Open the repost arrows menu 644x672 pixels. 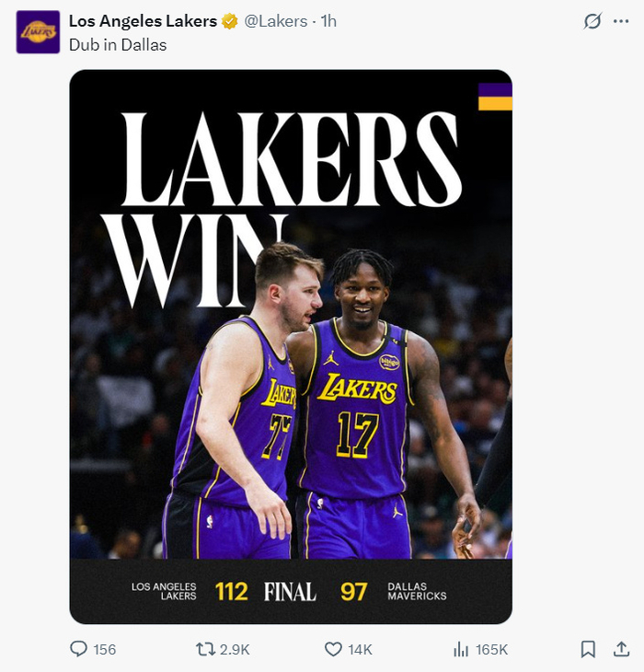point(206,649)
